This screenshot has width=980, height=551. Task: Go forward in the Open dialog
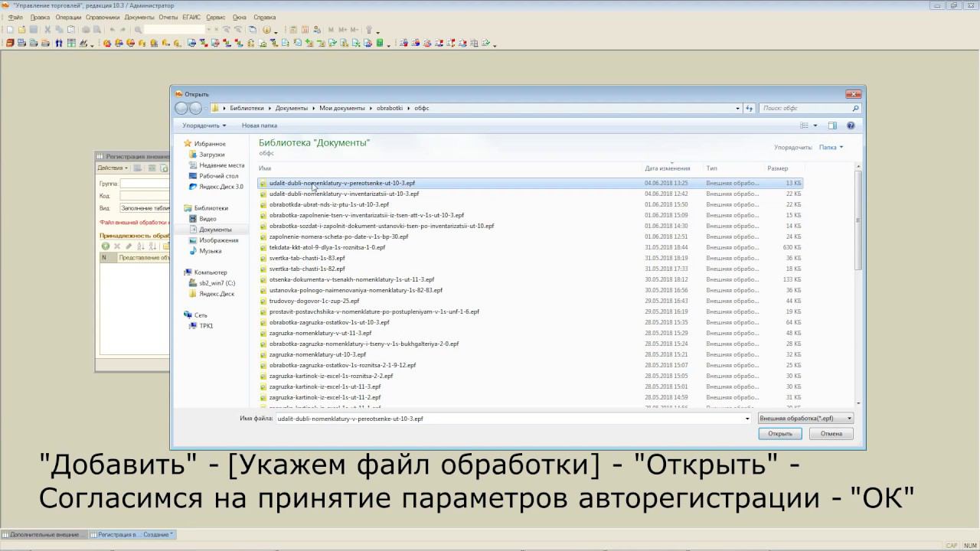(195, 108)
